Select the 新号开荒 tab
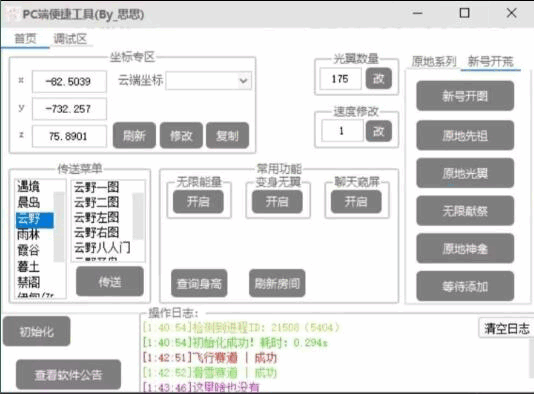The image size is (534, 394). click(490, 61)
